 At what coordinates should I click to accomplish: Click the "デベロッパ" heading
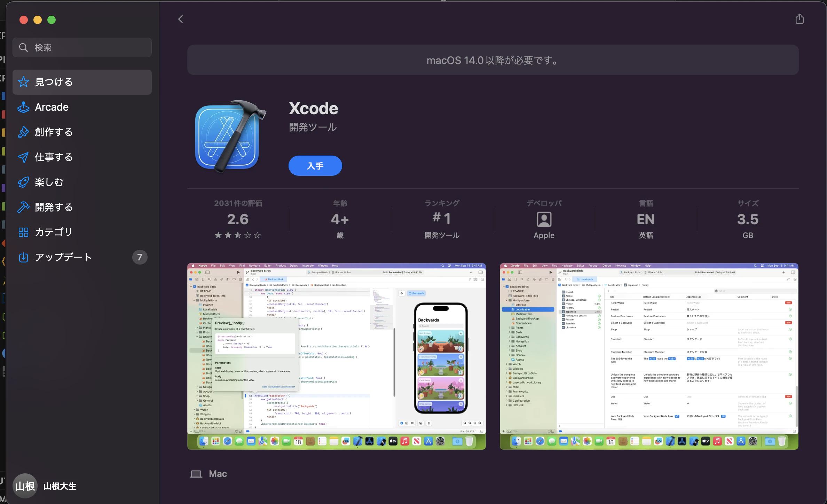544,203
